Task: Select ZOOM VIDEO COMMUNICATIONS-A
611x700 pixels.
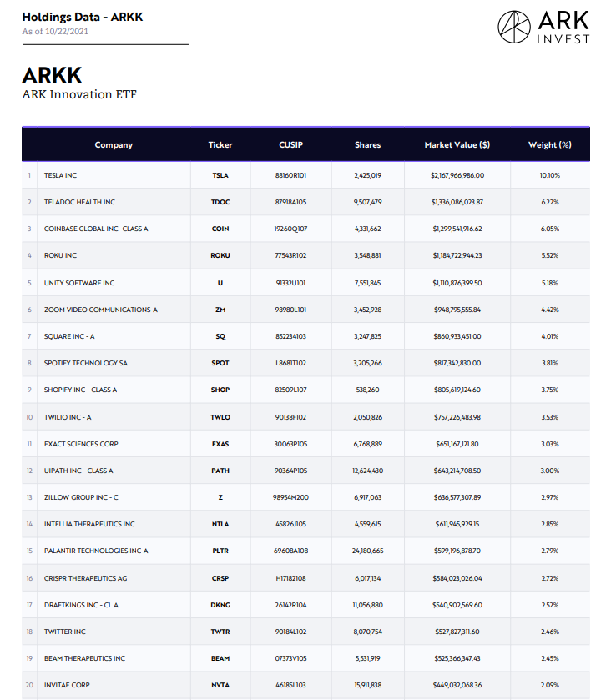Action: (x=101, y=310)
